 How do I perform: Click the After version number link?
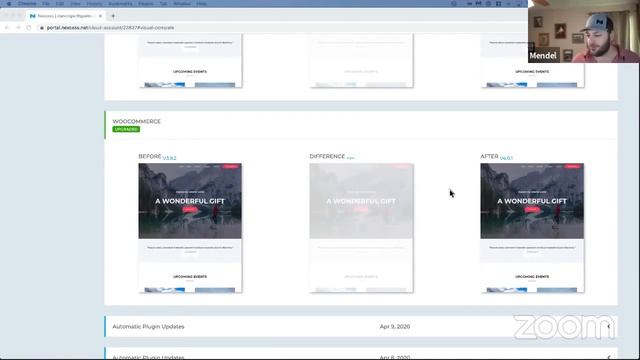tap(506, 158)
